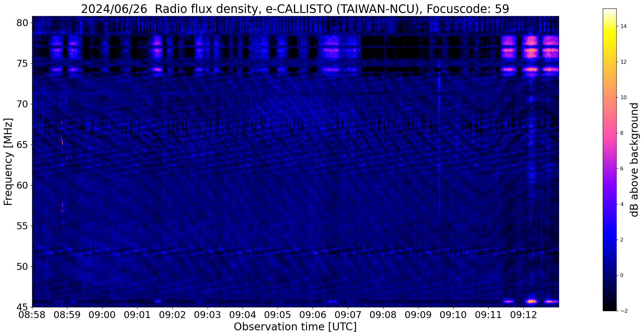
Task: Click the colorbar tick label 0
Action: 621,275
